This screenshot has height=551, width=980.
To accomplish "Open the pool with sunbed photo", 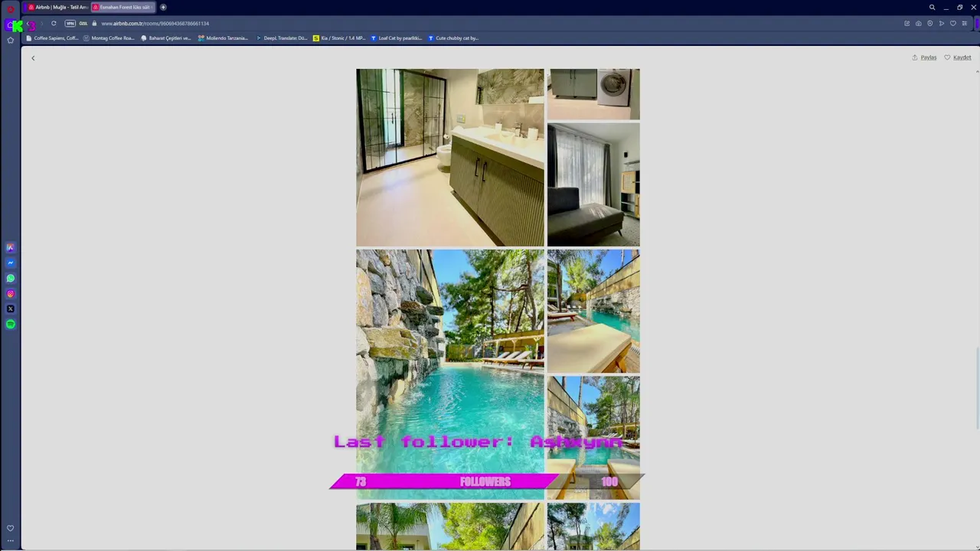I will [593, 311].
